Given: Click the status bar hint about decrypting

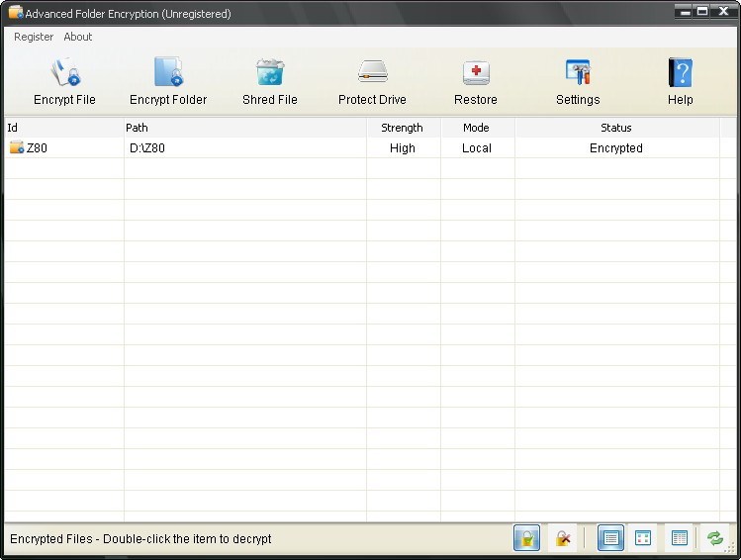Looking at the screenshot, I should pos(140,539).
